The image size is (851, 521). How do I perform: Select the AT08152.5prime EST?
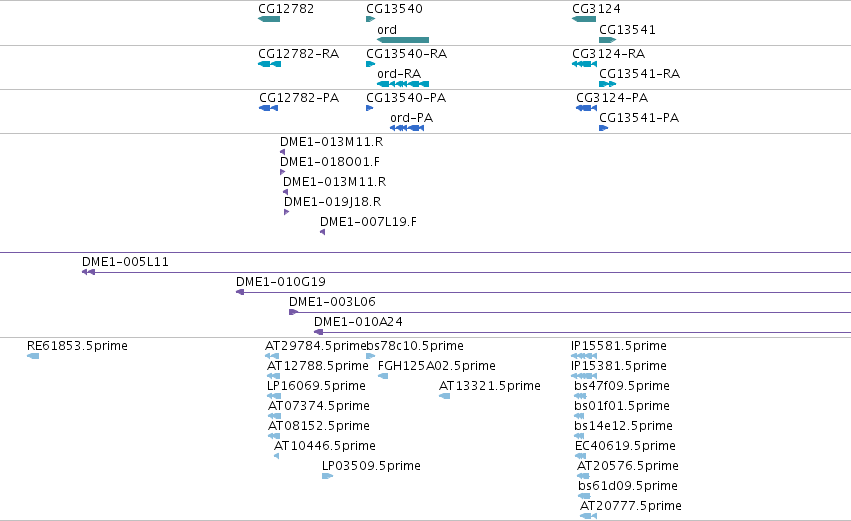click(274, 436)
